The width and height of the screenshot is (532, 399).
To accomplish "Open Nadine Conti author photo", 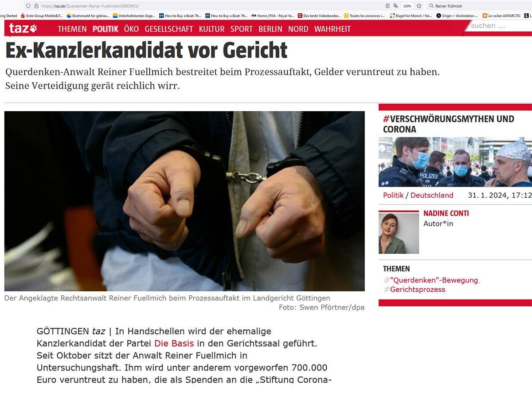I will point(399,233).
